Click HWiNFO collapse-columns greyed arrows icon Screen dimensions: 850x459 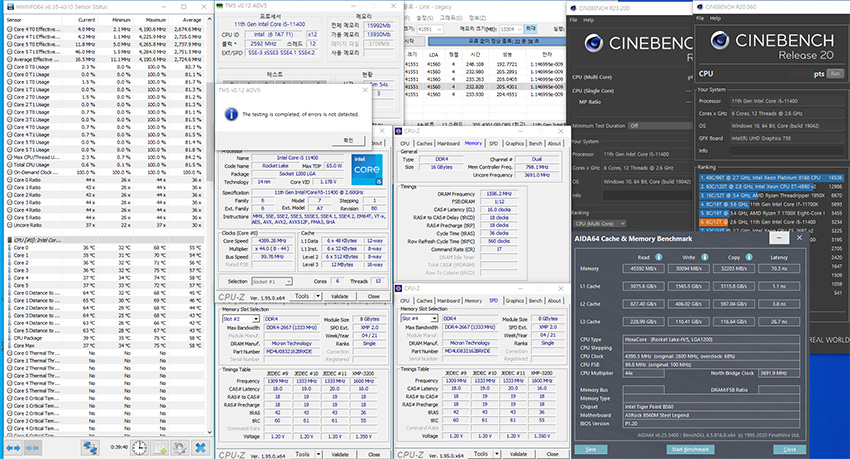point(33,448)
